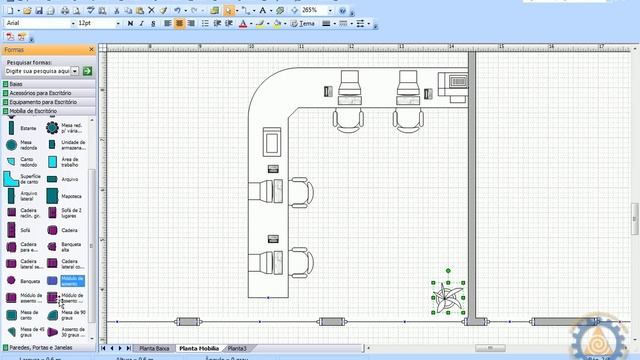Open line pattern options
640x360 pixels.
click(x=343, y=24)
